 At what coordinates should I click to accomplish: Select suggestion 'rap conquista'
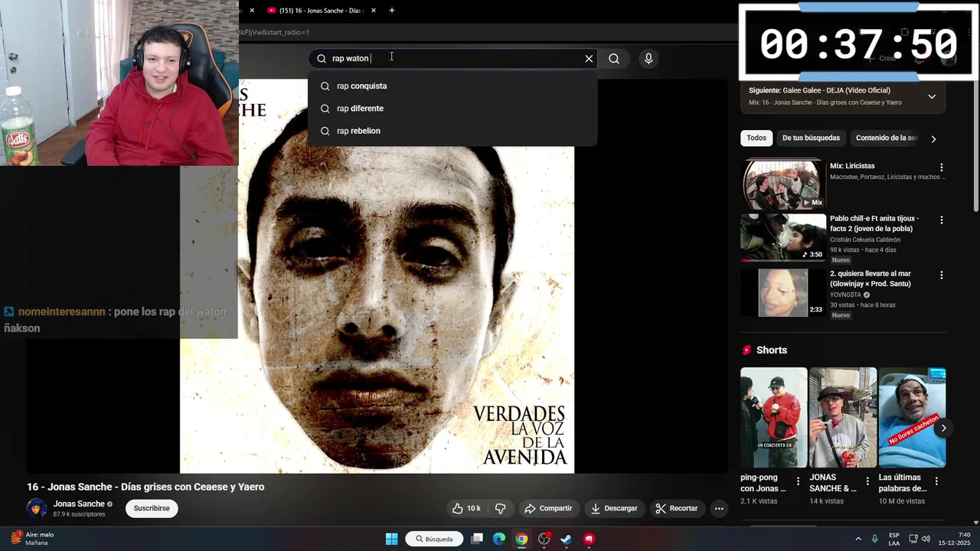452,86
